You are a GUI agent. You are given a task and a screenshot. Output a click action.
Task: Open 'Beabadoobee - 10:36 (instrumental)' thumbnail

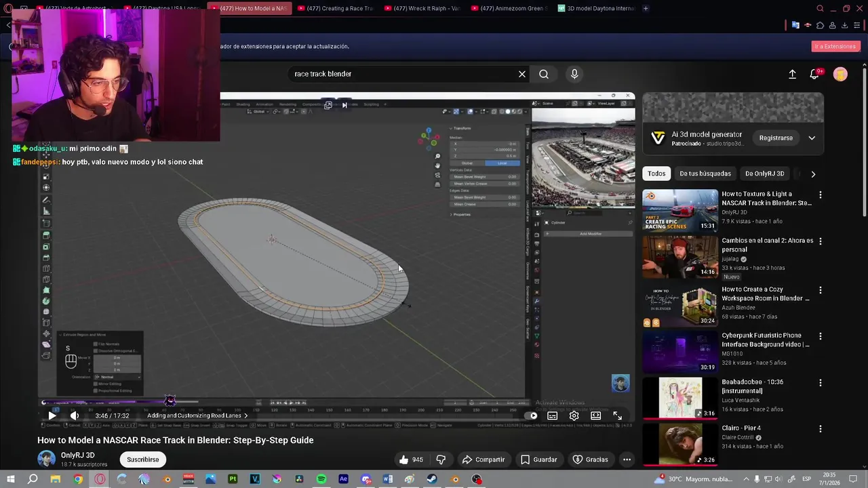[680, 398]
